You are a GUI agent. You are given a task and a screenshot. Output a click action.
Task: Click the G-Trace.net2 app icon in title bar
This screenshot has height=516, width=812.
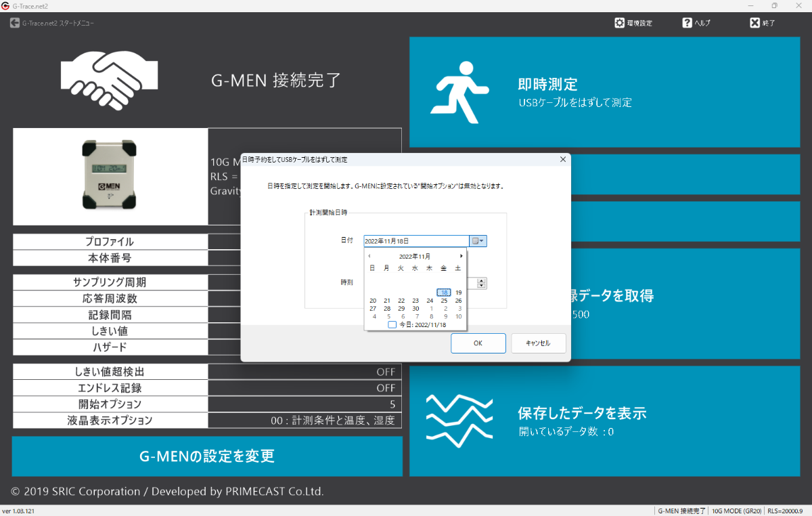pos(5,5)
